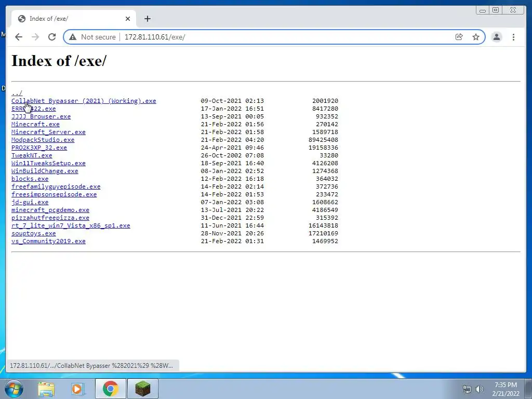Click the ERROR 422 exe link

tap(34, 109)
